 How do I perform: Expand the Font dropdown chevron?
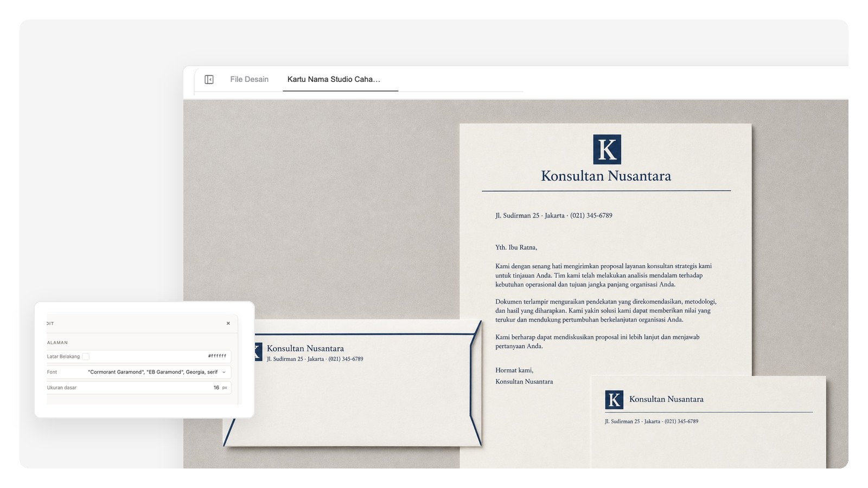pyautogui.click(x=224, y=372)
